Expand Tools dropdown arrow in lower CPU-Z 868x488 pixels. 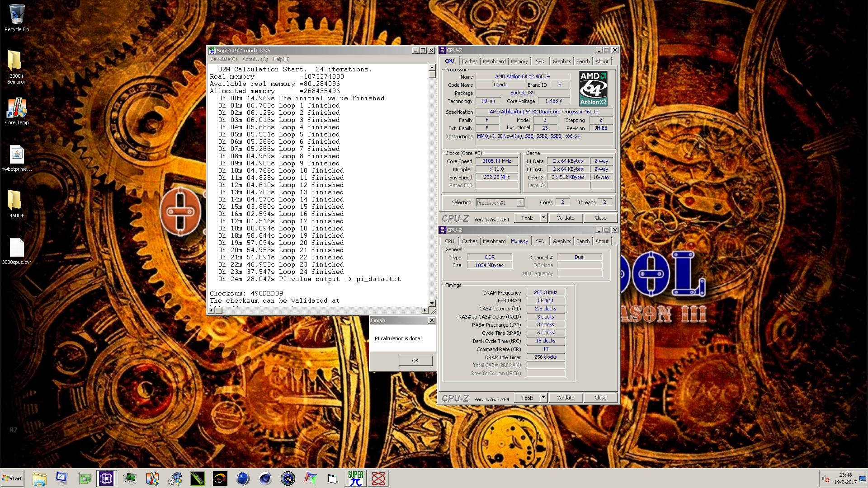pyautogui.click(x=544, y=398)
